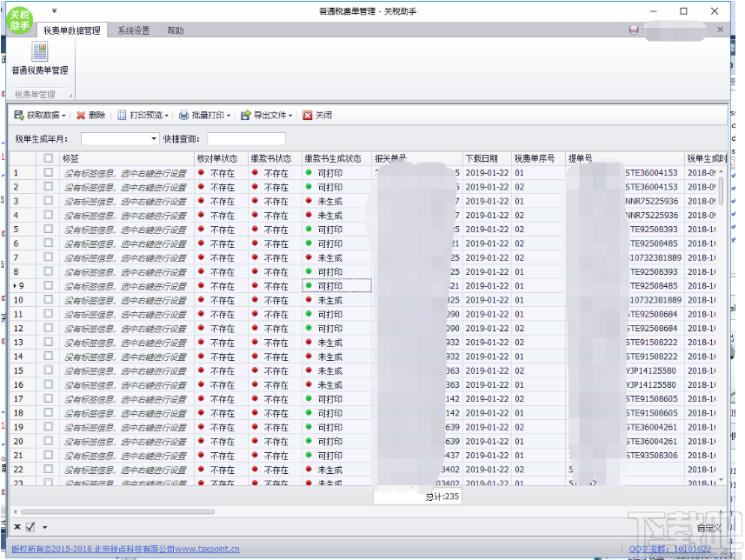Check the checkbox in row 22
Viewport: 745px width, 560px height.
tap(48, 470)
